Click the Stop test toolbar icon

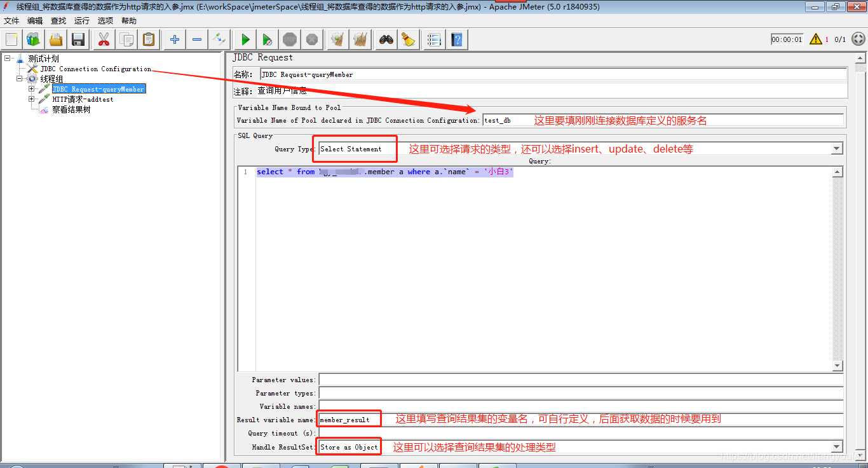tap(290, 39)
